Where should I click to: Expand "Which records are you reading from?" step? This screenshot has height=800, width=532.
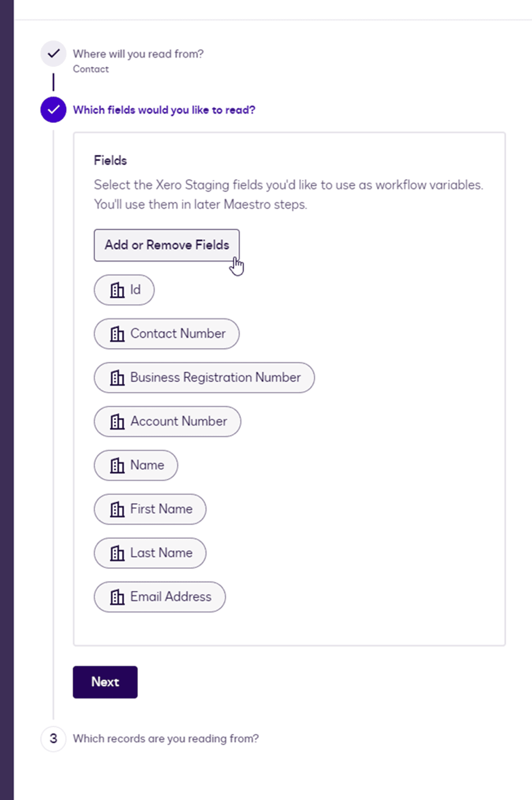point(165,738)
